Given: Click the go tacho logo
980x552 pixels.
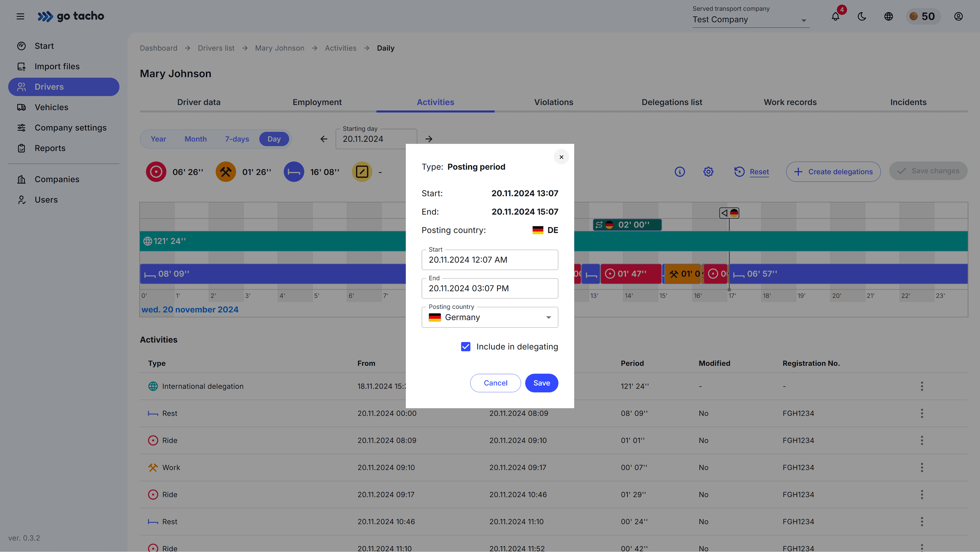Looking at the screenshot, I should (71, 16).
